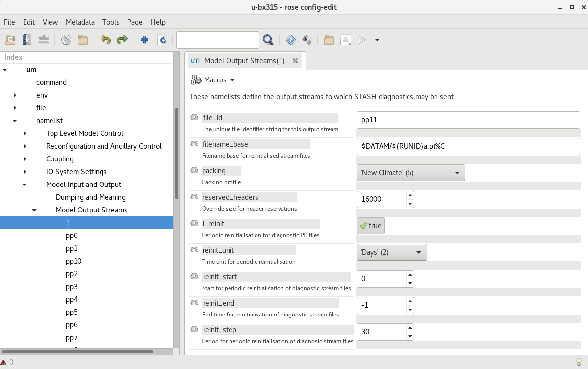Expand the Top Level Model Control node
Image resolution: width=588 pixels, height=369 pixels.
click(25, 133)
